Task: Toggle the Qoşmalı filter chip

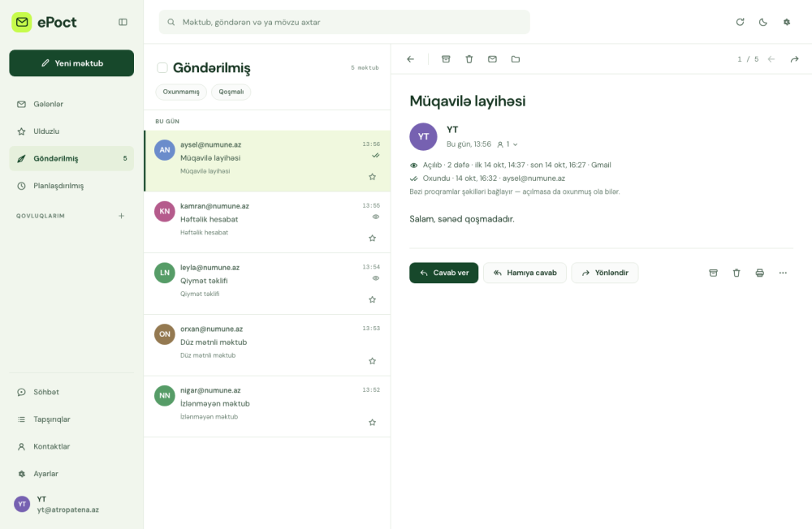Action: tap(231, 92)
